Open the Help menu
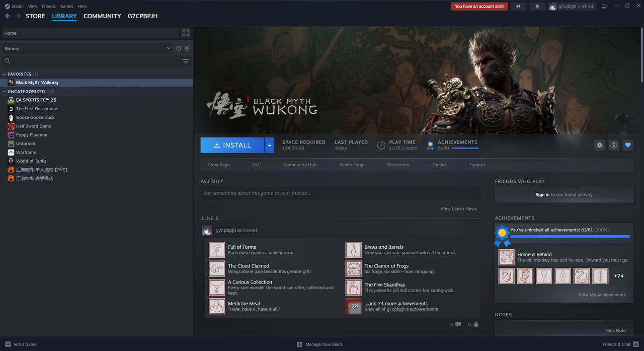Screen dimensions: 644x351 coord(82,7)
